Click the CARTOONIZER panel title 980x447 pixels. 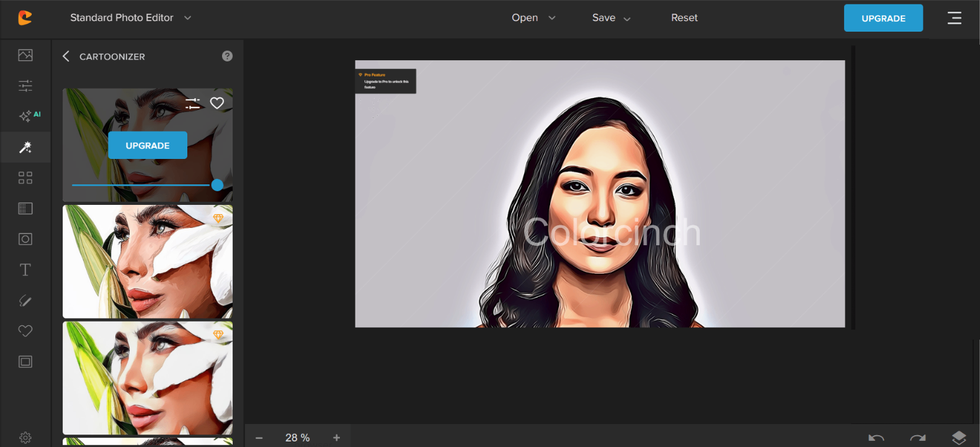(112, 56)
